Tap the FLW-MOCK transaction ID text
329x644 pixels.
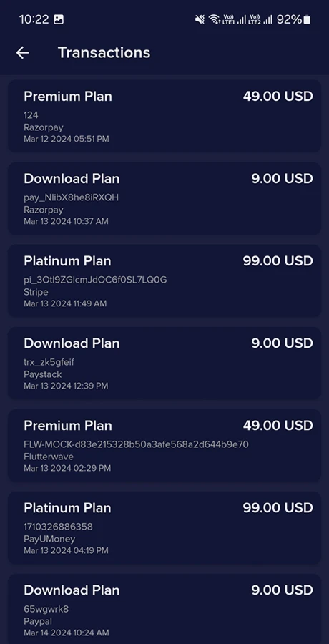[136, 444]
